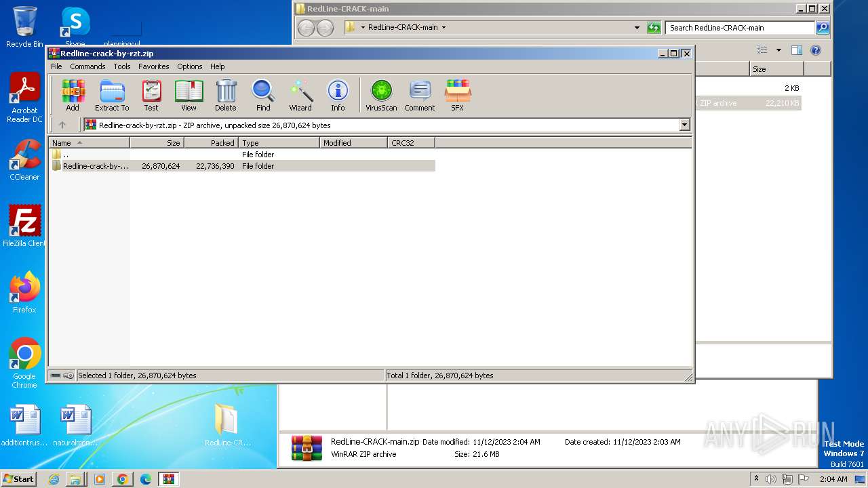Open the Favorites menu
Screen dimensions: 868x488
[x=154, y=66]
